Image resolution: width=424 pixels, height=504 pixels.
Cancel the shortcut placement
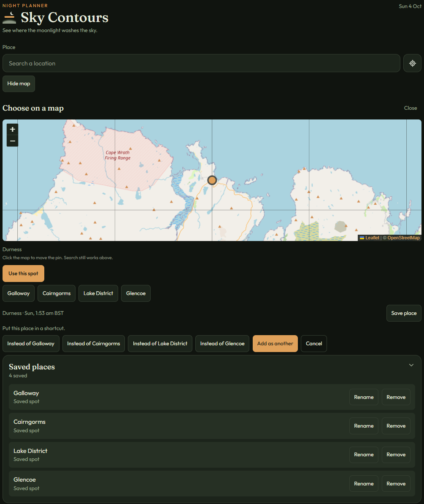click(x=314, y=344)
